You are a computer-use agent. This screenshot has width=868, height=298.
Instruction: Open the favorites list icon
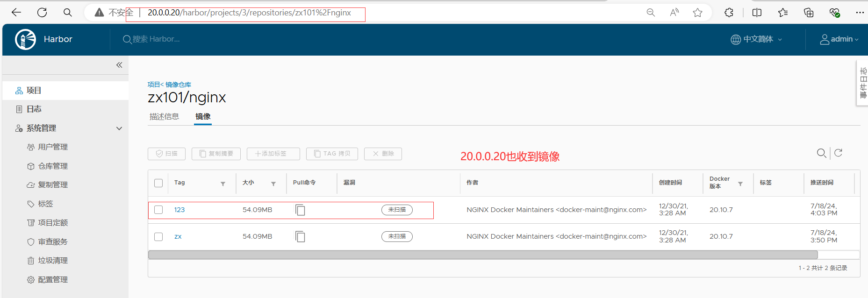pos(783,13)
